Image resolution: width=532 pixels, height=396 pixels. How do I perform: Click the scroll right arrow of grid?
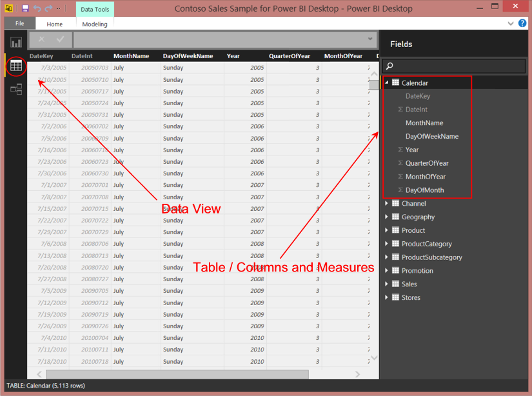(x=357, y=374)
